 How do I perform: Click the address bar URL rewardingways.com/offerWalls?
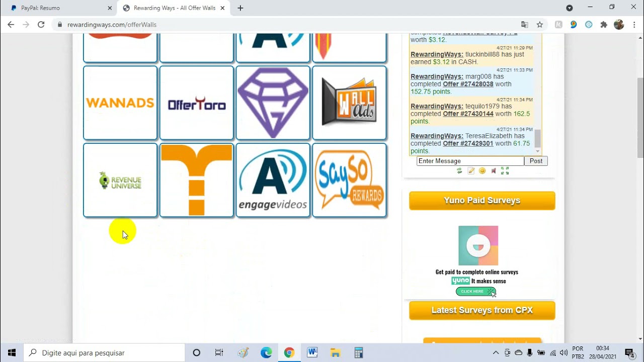112,25
